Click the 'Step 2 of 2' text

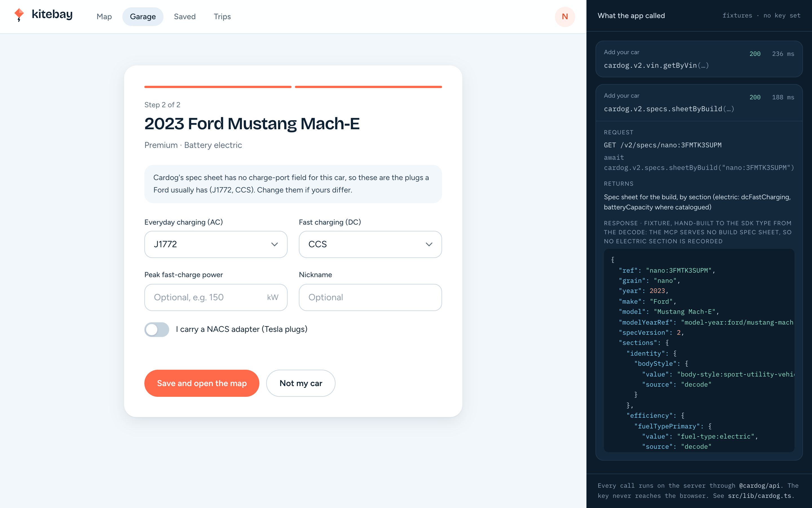(162, 105)
